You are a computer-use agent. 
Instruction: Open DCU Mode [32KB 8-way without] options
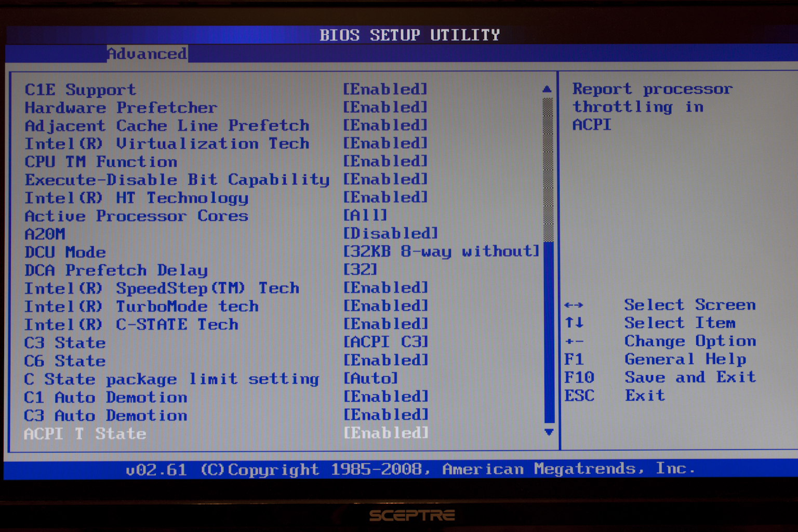tap(441, 252)
